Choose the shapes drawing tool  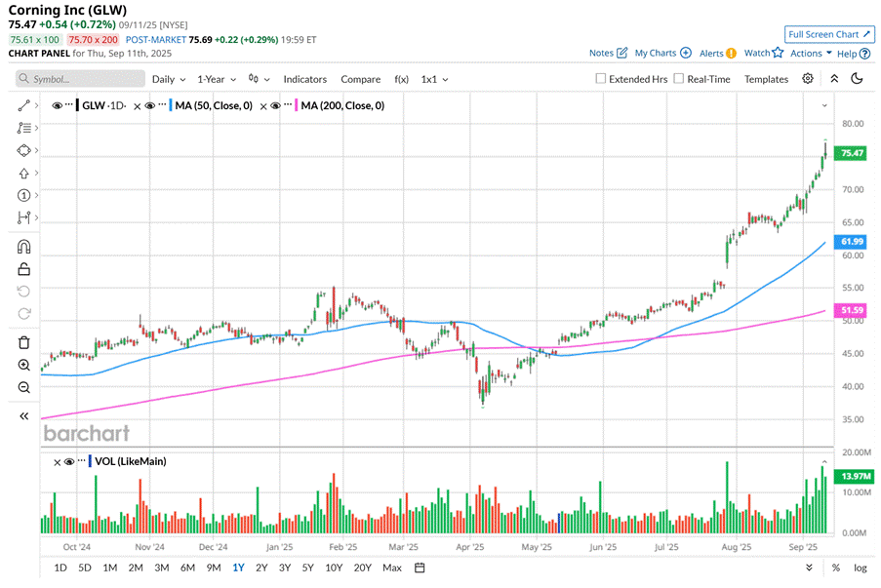[x=23, y=150]
